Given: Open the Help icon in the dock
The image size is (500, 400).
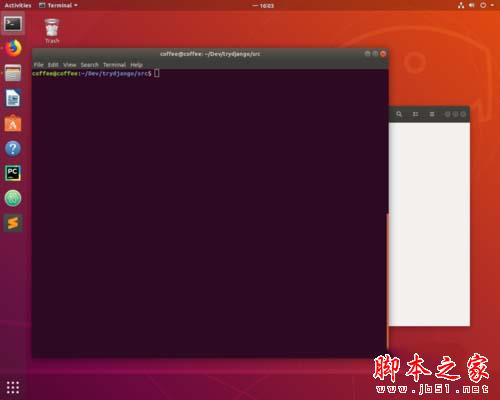Looking at the screenshot, I should [x=13, y=148].
